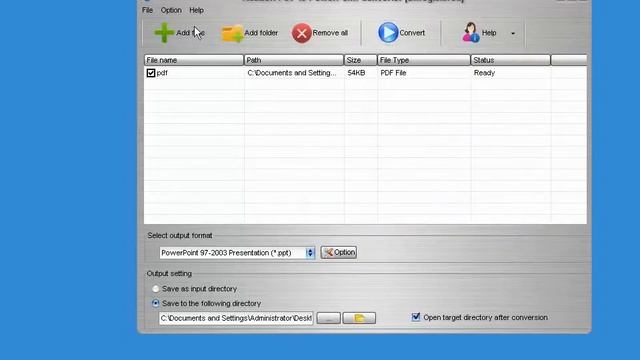Image resolution: width=640 pixels, height=360 pixels.
Task: Click the output format Option button
Action: point(339,252)
